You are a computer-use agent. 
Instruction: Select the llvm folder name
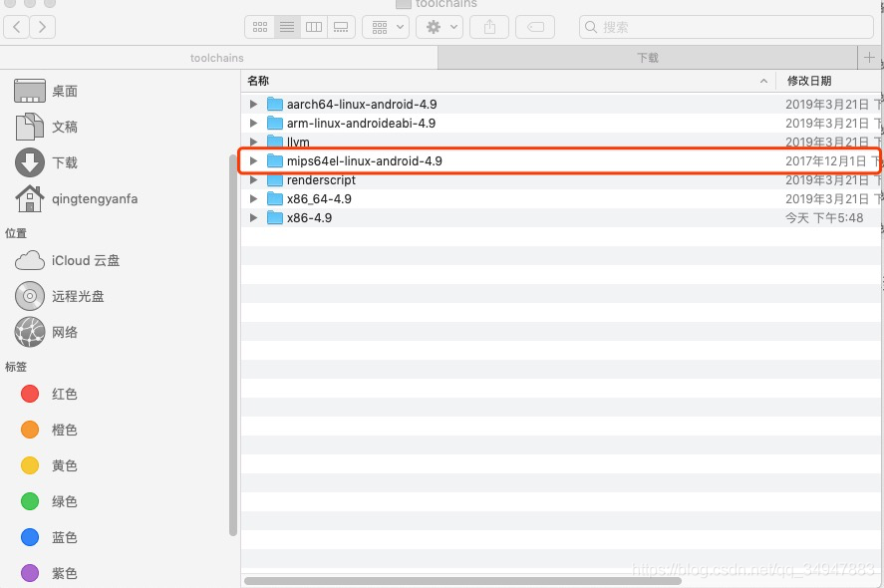(x=298, y=142)
